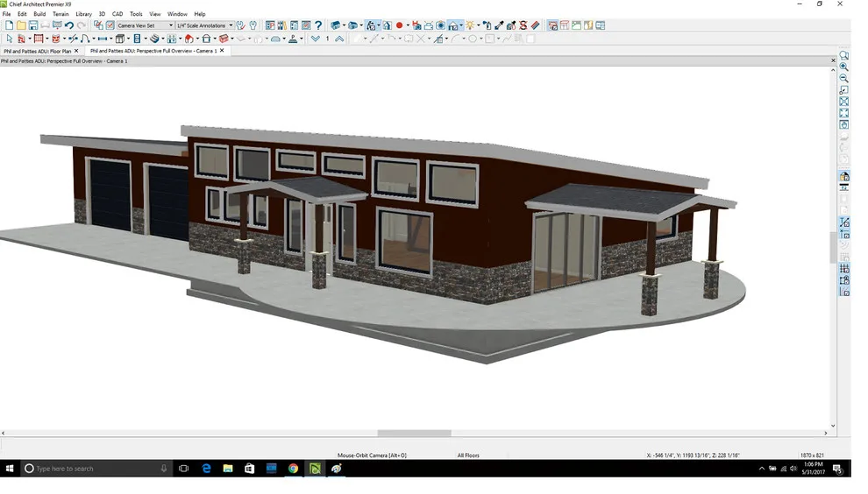
Task: Open the Library menu
Action: (83, 14)
